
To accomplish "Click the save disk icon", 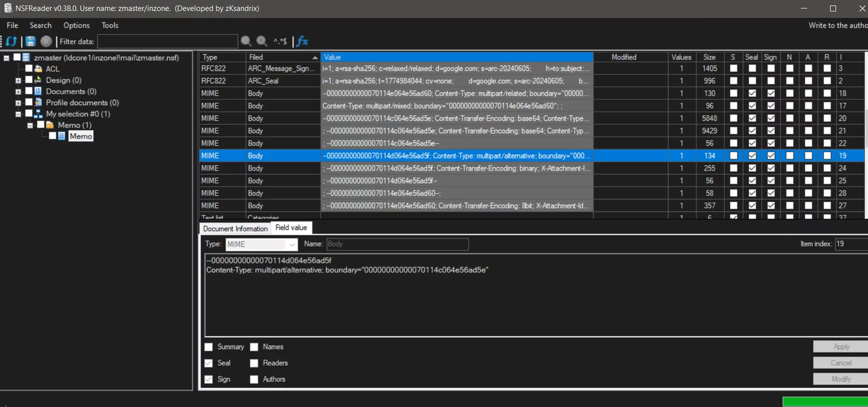I will pyautogui.click(x=30, y=41).
